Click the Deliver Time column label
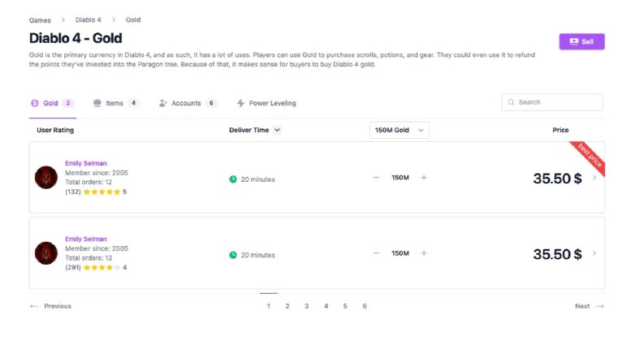This screenshot has width=644, height=362. point(249,130)
